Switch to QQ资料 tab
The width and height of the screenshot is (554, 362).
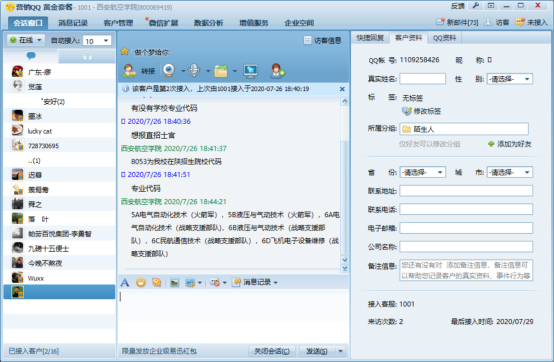[x=444, y=38]
